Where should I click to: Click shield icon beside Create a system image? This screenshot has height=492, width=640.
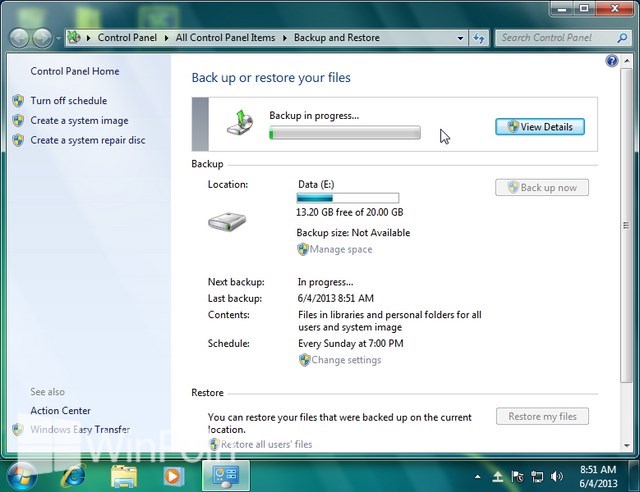(18, 120)
